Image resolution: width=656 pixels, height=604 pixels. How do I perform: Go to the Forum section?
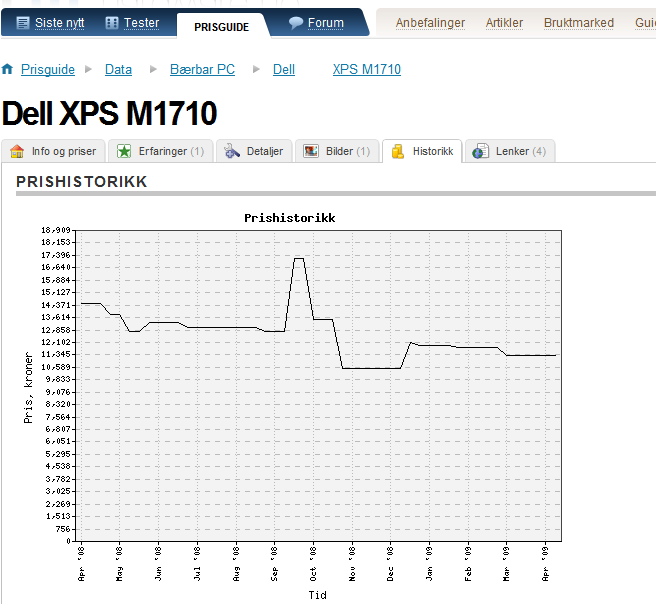(325, 23)
